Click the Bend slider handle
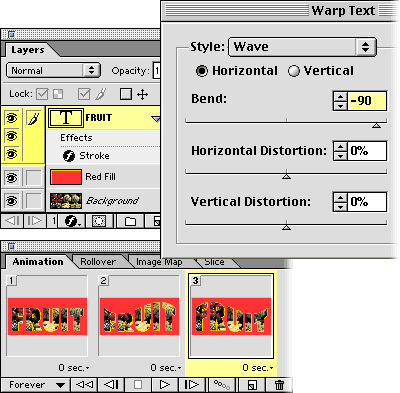This screenshot has height=393, width=400. point(376,125)
